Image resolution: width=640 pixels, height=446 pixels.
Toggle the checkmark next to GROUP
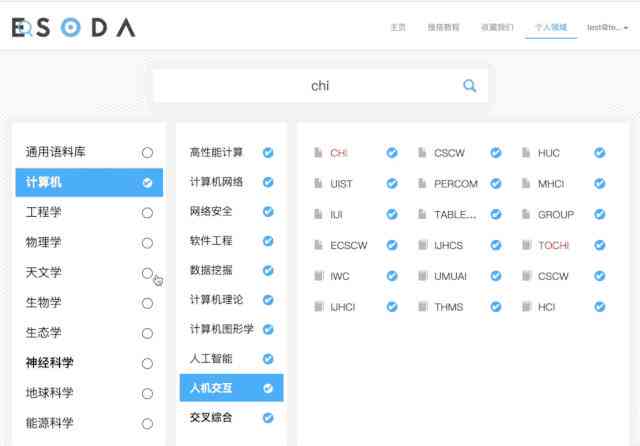point(600,214)
